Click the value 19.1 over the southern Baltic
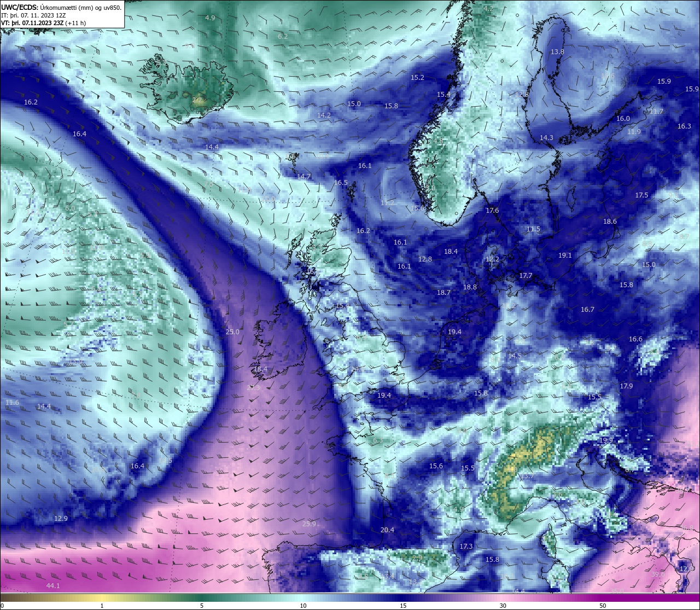 click(565, 255)
